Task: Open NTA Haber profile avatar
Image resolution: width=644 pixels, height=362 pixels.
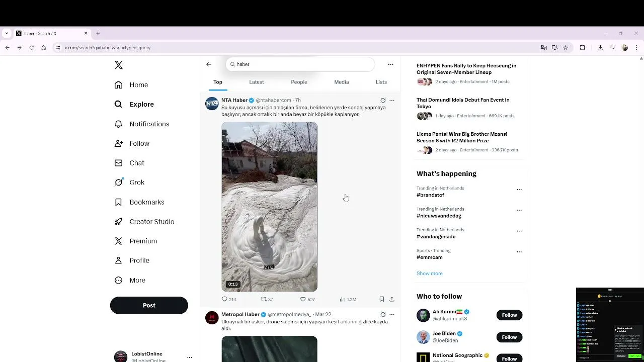Action: 212,104
